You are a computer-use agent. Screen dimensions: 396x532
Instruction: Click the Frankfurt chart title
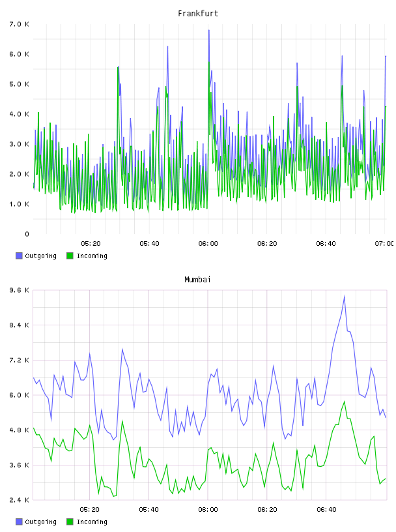[198, 14]
